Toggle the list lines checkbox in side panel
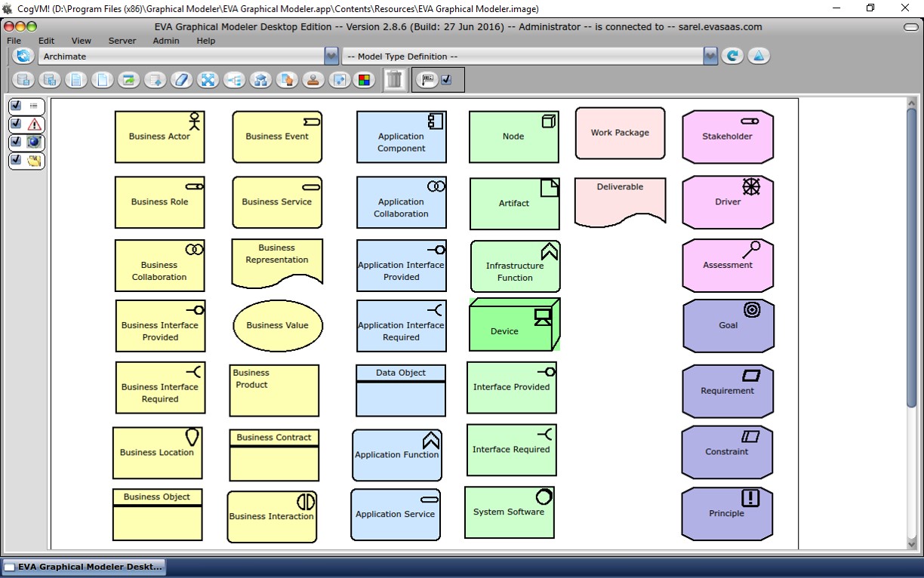This screenshot has height=578, width=924. coord(15,106)
